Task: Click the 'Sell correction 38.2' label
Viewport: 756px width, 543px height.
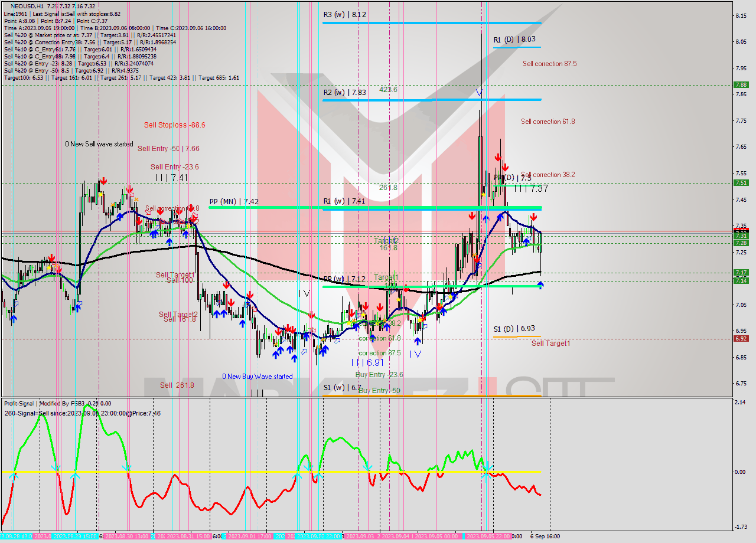Action: 548,175
